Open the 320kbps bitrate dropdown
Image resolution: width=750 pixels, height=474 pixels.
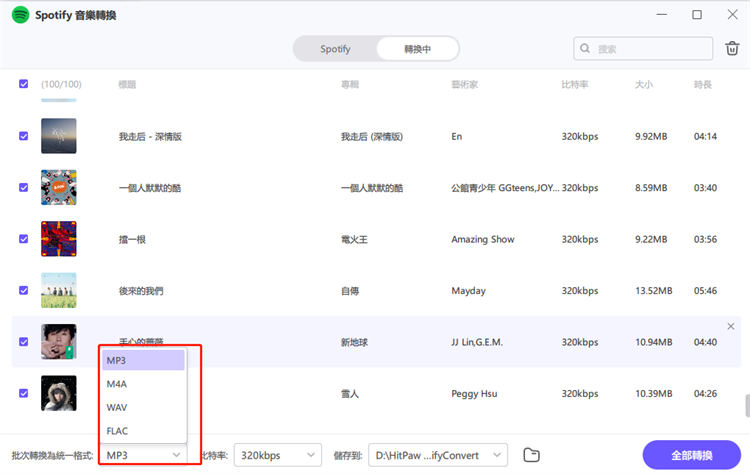tap(277, 455)
